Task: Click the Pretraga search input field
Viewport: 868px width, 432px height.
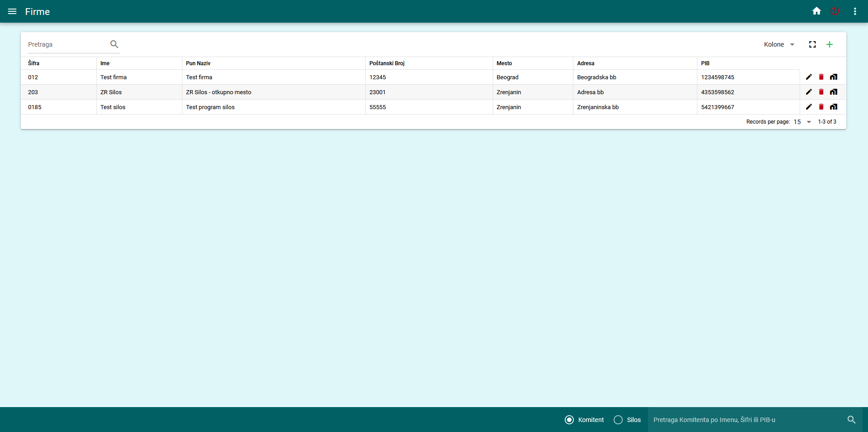Action: 63,44
